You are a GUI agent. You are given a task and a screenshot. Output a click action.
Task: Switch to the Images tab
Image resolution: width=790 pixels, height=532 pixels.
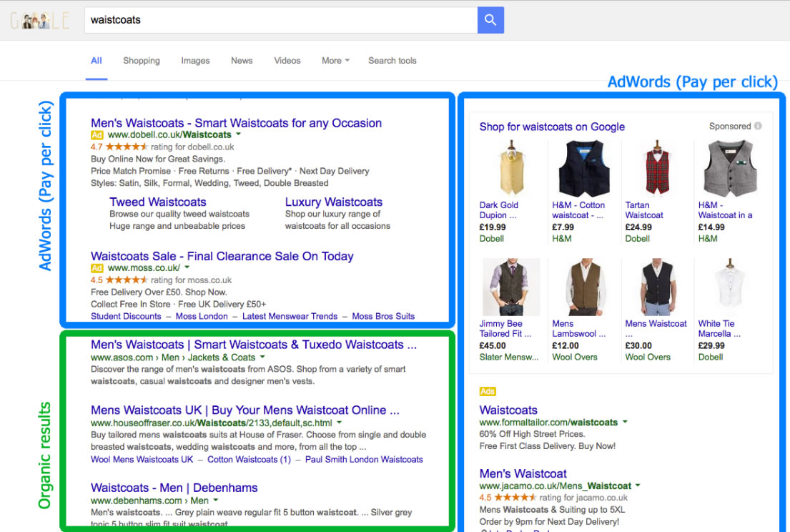(195, 61)
